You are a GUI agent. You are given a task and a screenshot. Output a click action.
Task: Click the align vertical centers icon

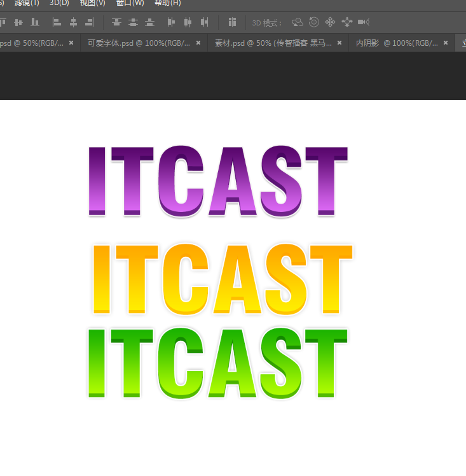(18, 22)
